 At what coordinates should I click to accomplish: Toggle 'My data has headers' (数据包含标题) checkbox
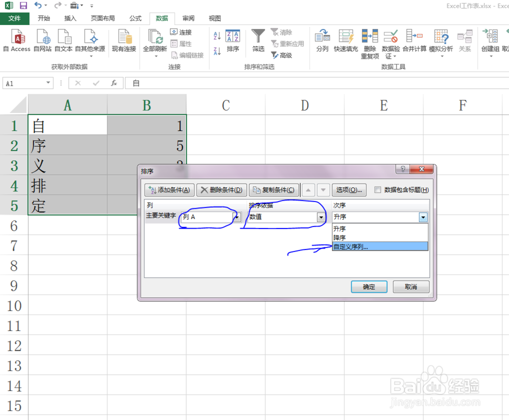(x=378, y=189)
